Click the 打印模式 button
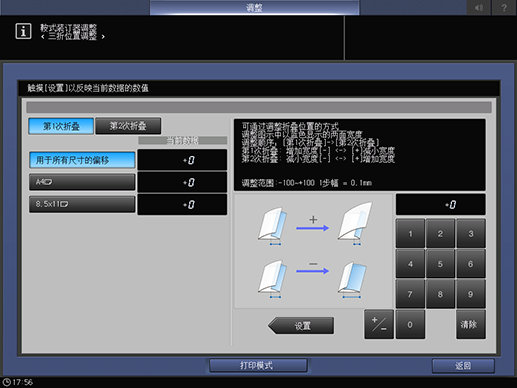This screenshot has height=388, width=517. [258, 366]
